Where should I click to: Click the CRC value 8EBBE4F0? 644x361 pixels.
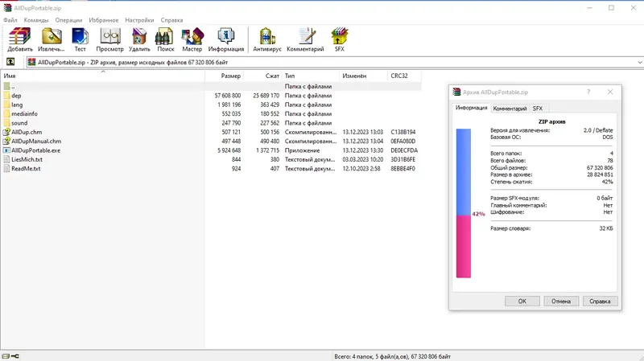402,168
